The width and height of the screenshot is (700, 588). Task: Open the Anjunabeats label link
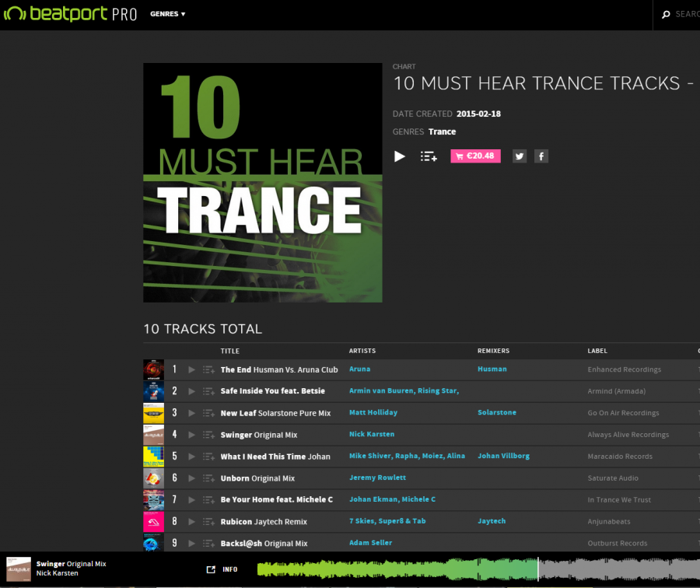(609, 521)
